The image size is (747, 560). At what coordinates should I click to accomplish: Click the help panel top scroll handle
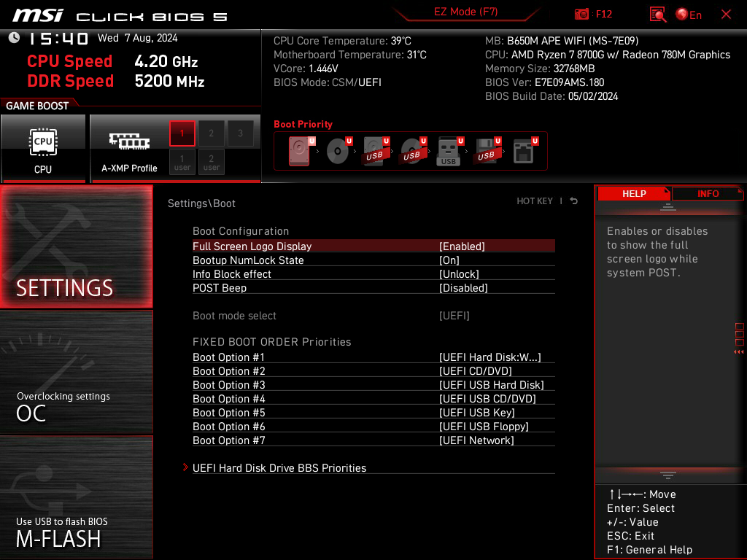668,206
